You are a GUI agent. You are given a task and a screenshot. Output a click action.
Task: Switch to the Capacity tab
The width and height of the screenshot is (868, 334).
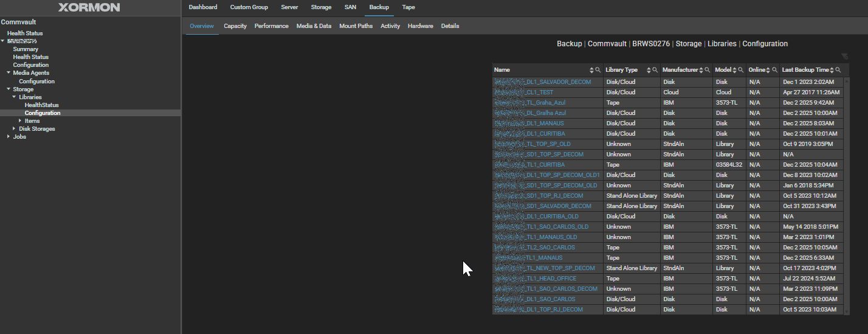235,26
